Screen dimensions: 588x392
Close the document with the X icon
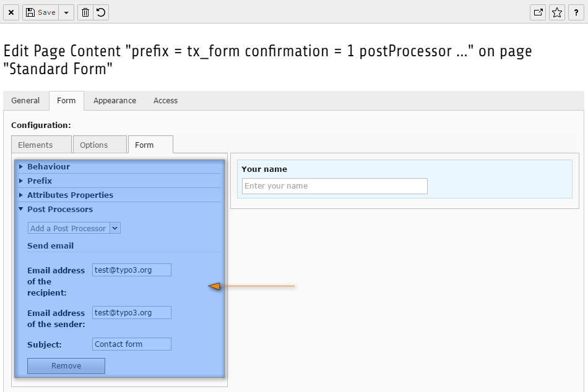[x=11, y=12]
